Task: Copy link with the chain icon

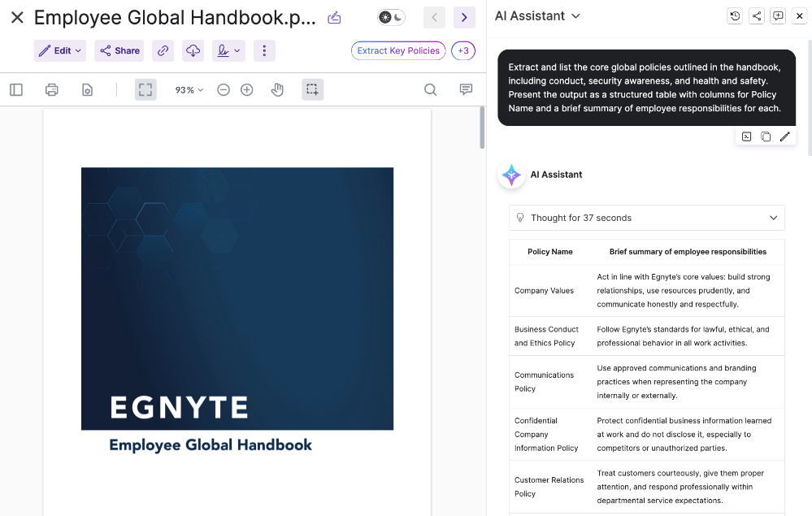Action: (163, 50)
